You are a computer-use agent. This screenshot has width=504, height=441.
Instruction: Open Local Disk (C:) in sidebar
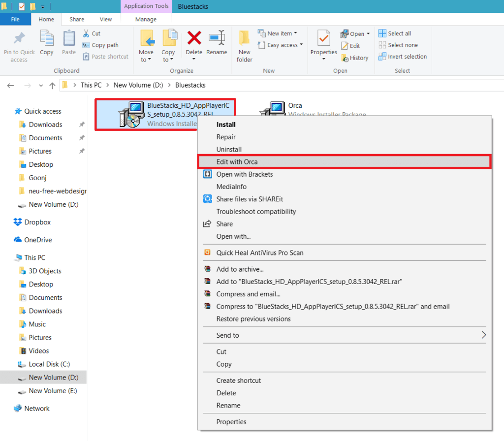point(44,364)
